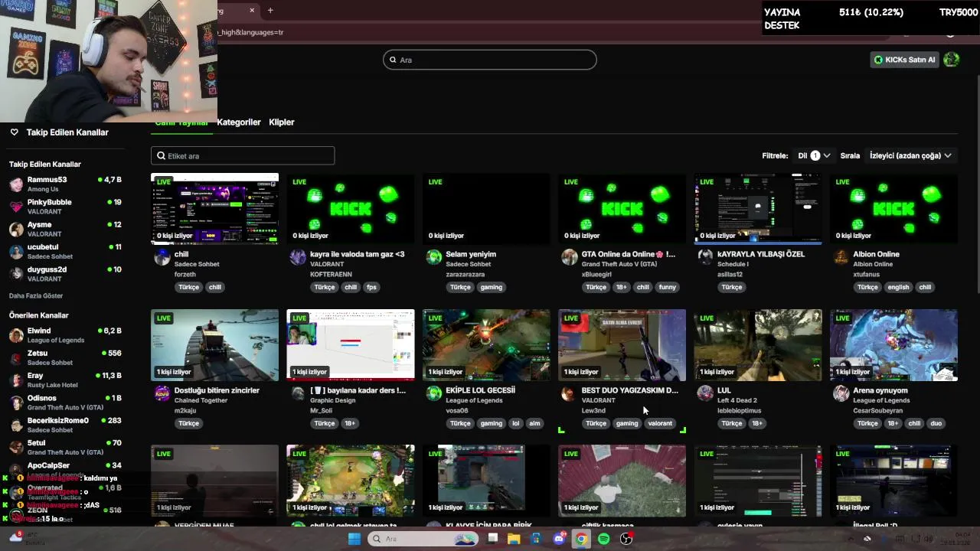Open the Dil language filter dropdown
Screen dimensions: 980x551
[x=814, y=155]
